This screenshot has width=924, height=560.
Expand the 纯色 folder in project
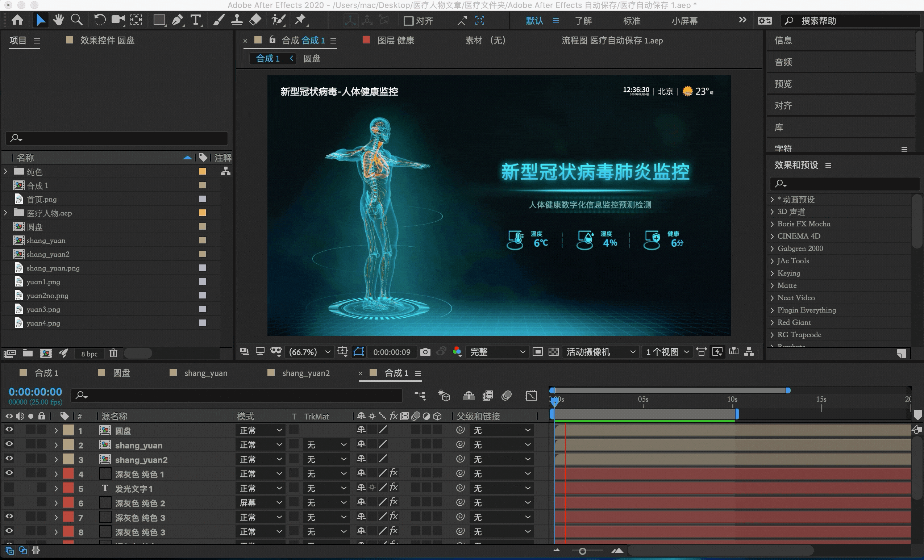(x=6, y=171)
